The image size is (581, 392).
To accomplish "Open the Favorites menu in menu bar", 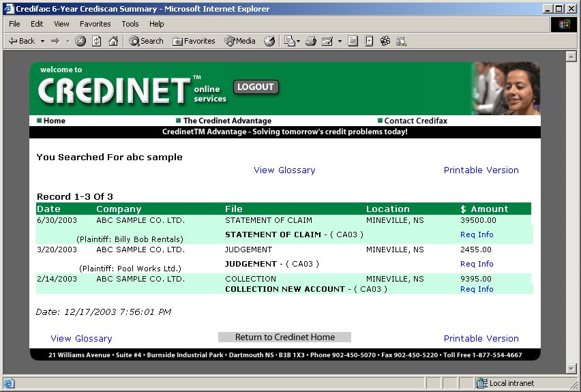I will (95, 24).
